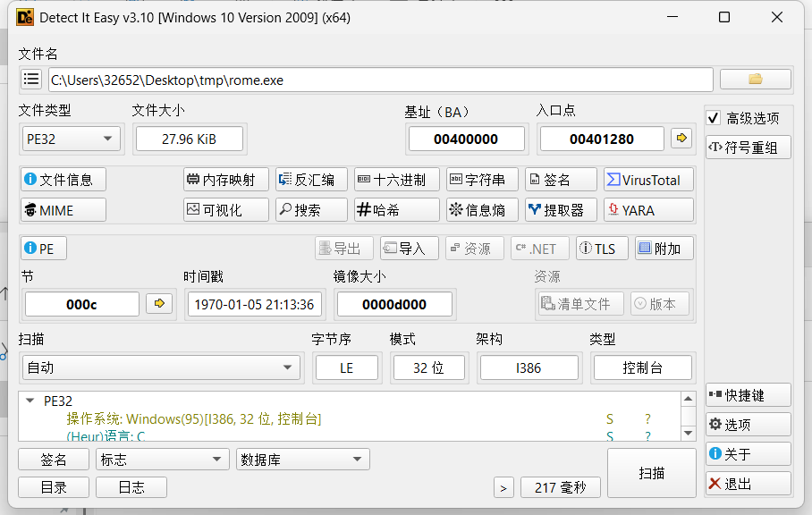Browse for file with folder icon button
The image size is (812, 515).
click(755, 80)
